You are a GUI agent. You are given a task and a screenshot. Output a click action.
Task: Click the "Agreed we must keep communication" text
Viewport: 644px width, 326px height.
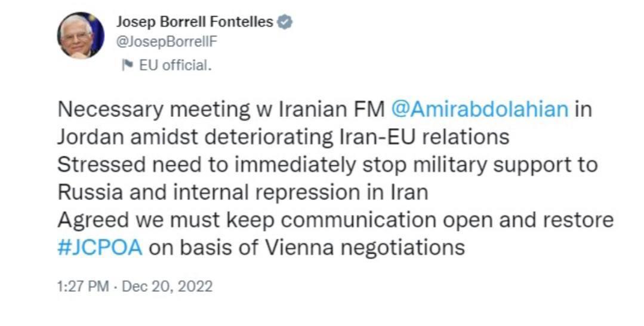pyautogui.click(x=246, y=220)
